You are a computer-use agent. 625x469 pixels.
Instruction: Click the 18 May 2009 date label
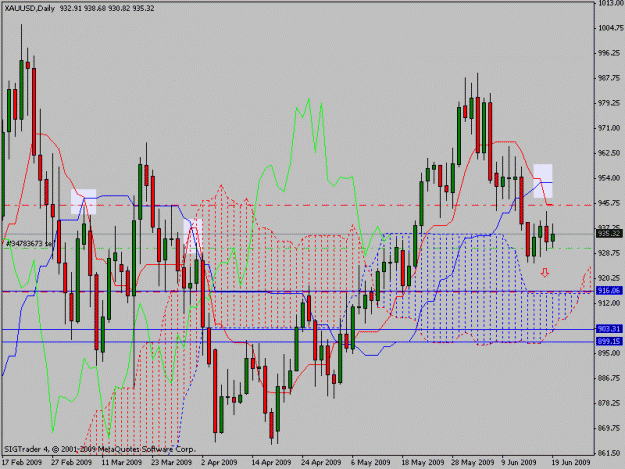(423, 463)
